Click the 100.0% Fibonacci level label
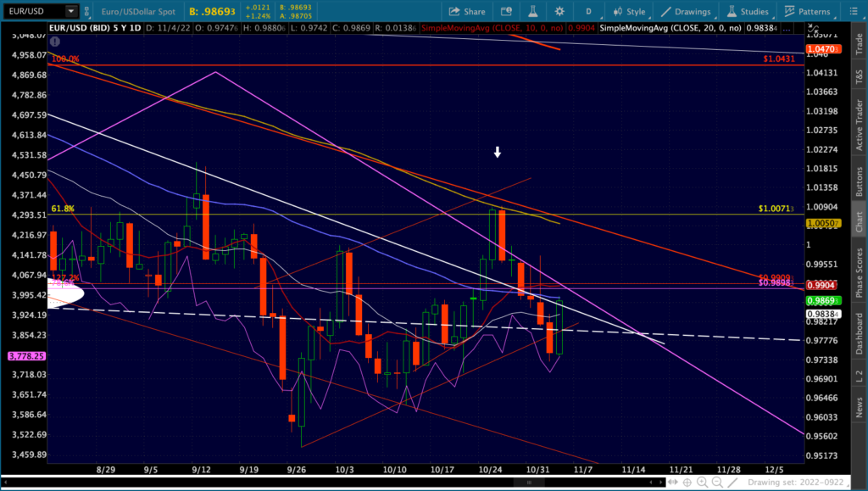This screenshot has width=868, height=491. click(65, 59)
